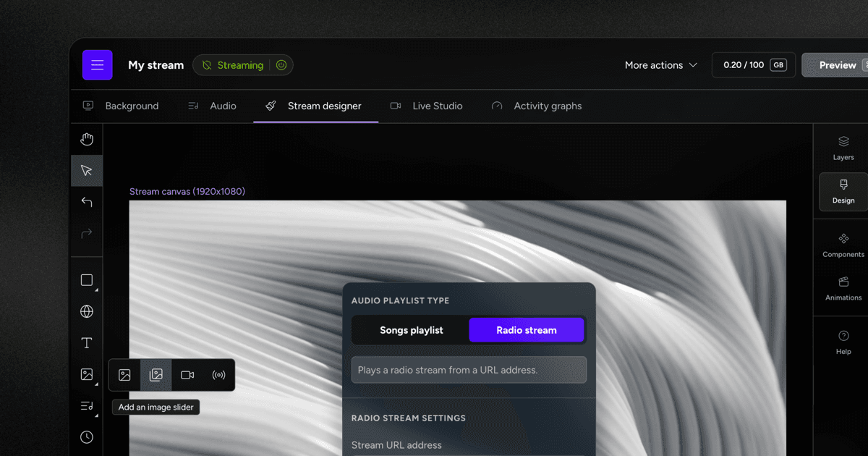Select the image tool in left toolbar

click(x=87, y=374)
